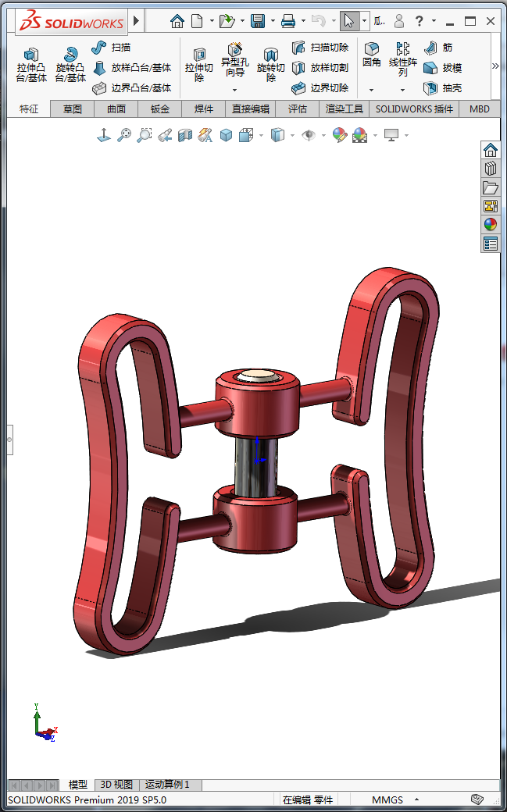The height and width of the screenshot is (812, 507).
Task: Select the Revolved Cut (旋转切除) tool
Action: tap(270, 65)
